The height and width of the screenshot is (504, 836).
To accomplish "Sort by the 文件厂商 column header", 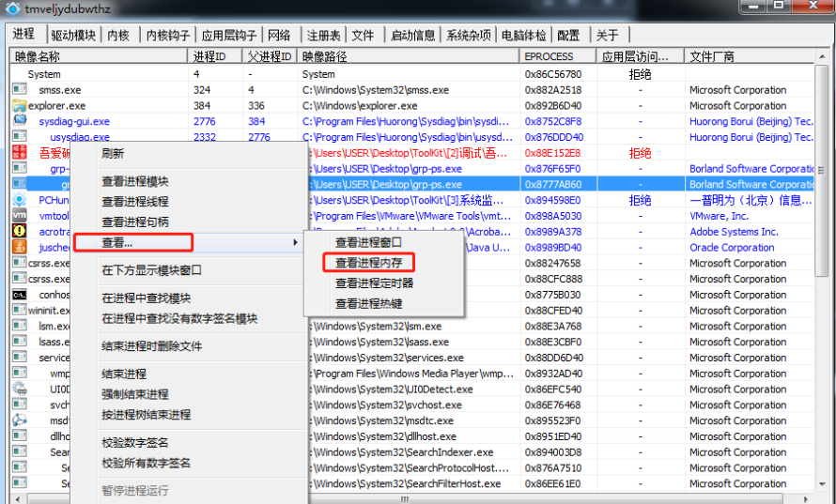I will [749, 56].
